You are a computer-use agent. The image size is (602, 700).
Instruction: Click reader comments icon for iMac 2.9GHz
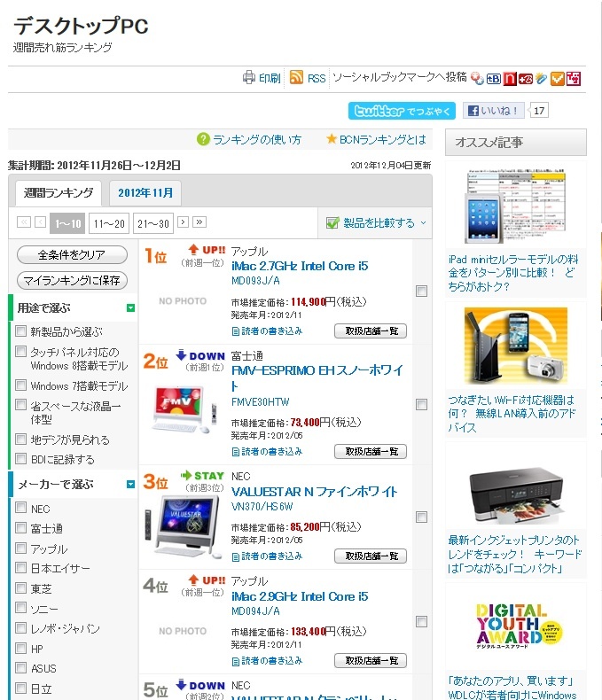[235, 661]
